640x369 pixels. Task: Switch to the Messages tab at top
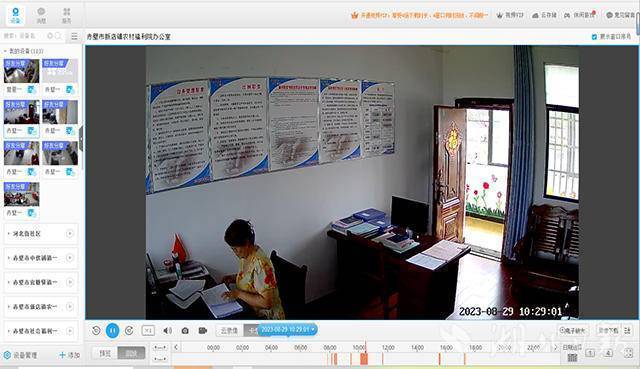click(41, 16)
